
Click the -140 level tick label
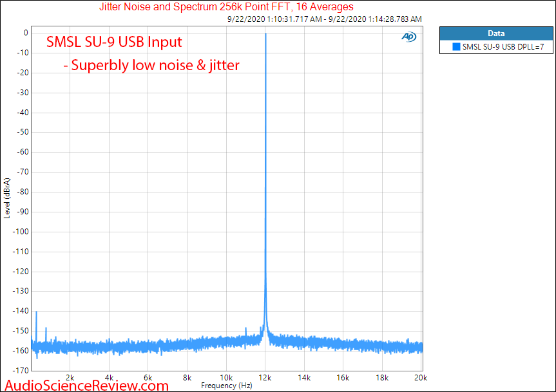[x=21, y=311]
